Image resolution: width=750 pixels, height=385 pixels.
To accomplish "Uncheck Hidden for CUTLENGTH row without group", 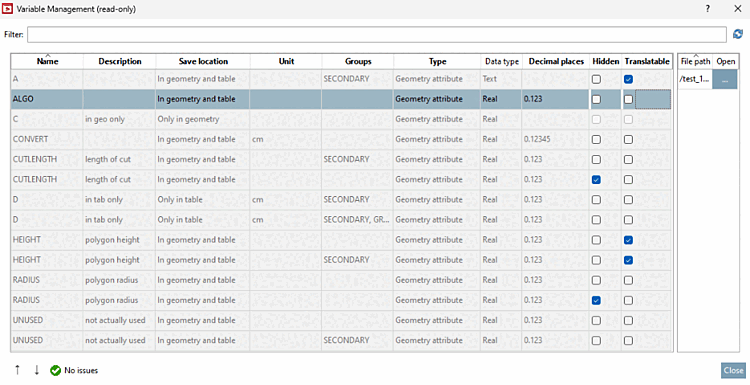I will 596,179.
